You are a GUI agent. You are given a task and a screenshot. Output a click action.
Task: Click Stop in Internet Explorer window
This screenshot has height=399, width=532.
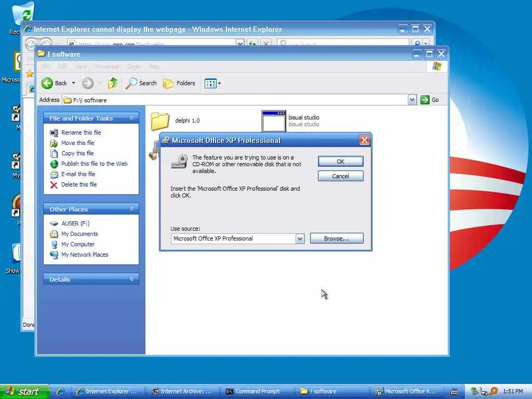pos(266,44)
